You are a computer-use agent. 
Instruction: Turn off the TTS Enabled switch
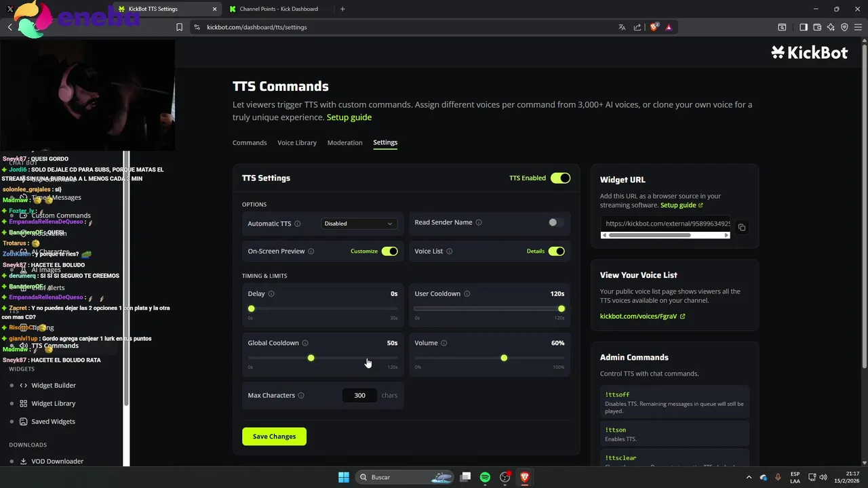tap(560, 178)
